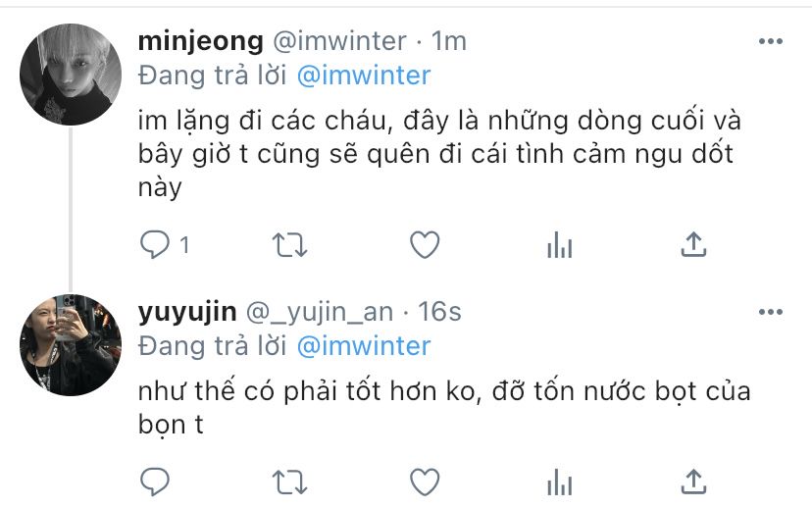The width and height of the screenshot is (812, 508).
Task: Like yuyujin's tweet
Action: point(425,483)
